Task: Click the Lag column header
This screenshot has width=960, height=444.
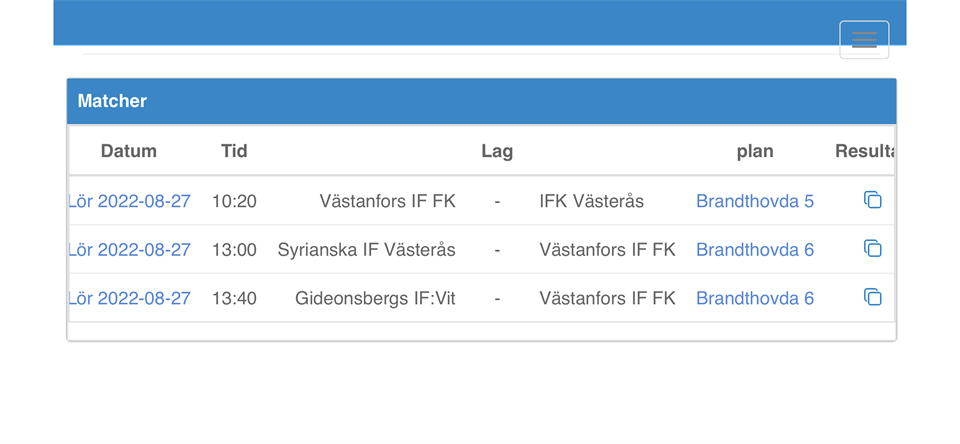Action: click(x=497, y=151)
